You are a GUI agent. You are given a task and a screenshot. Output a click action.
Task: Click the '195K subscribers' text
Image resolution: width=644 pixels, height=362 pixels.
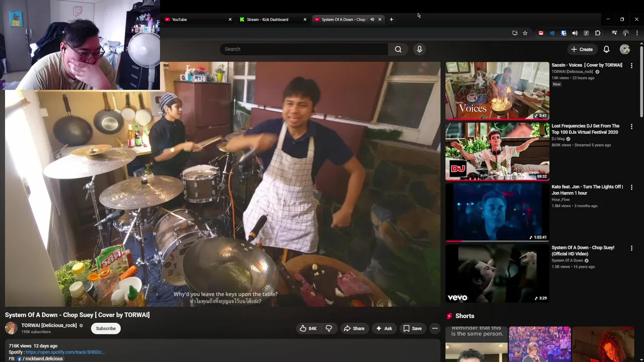click(36, 332)
